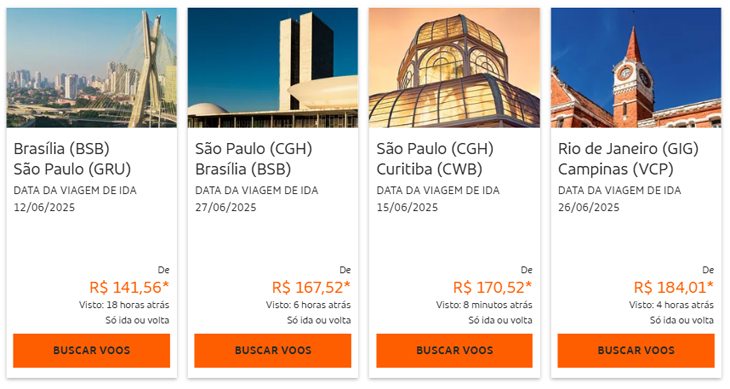Screen dimensions: 730x389
Task: Click the São Paulo (CGH) Curitiba (CWB) route title
Action: 435,159
